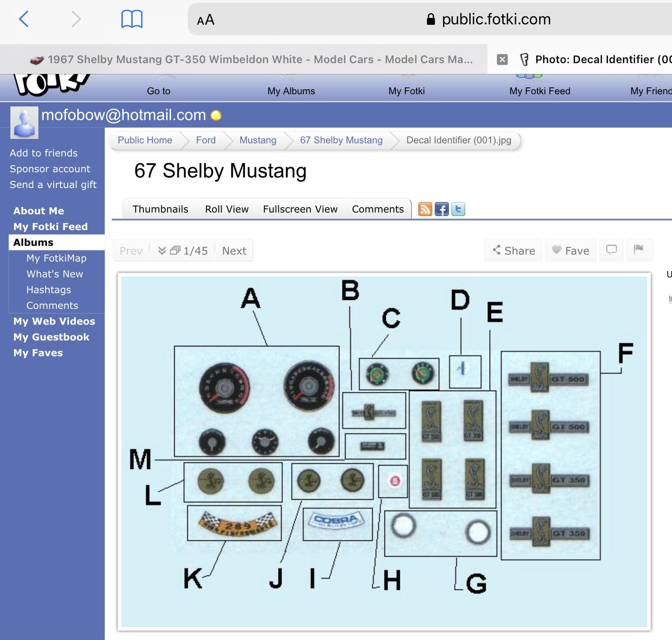
Task: Go to Public Home breadcrumb
Action: [145, 140]
